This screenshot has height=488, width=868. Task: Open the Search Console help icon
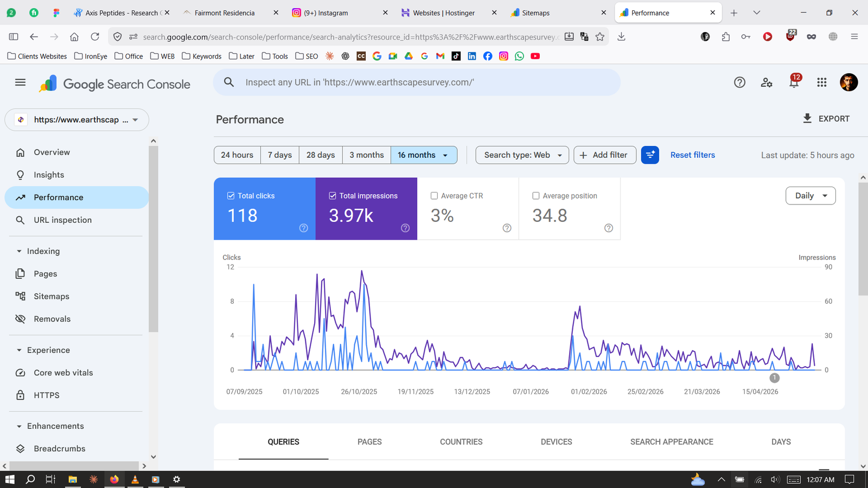[x=739, y=82]
